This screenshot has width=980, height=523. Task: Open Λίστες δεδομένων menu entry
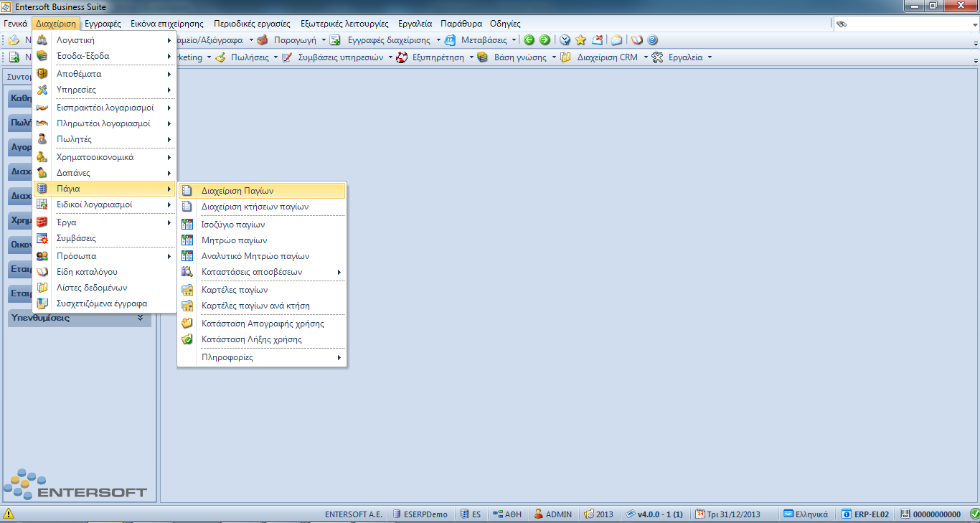pos(104,288)
